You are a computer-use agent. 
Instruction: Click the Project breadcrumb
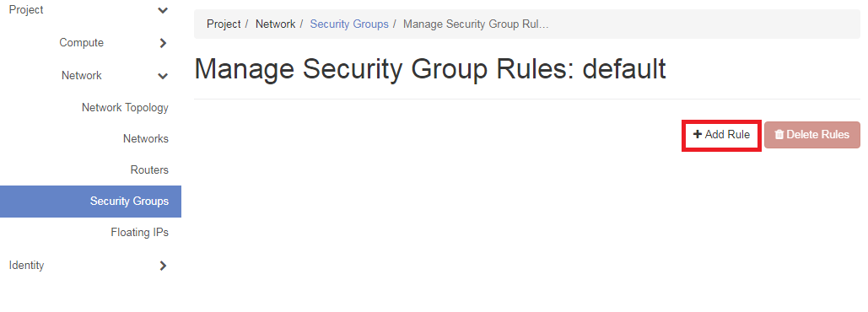coord(224,24)
